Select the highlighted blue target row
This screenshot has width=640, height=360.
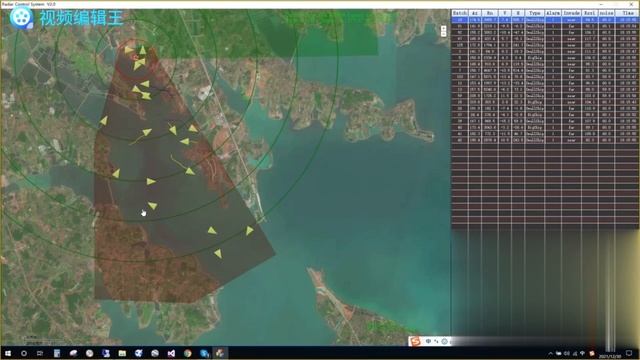pyautogui.click(x=545, y=20)
